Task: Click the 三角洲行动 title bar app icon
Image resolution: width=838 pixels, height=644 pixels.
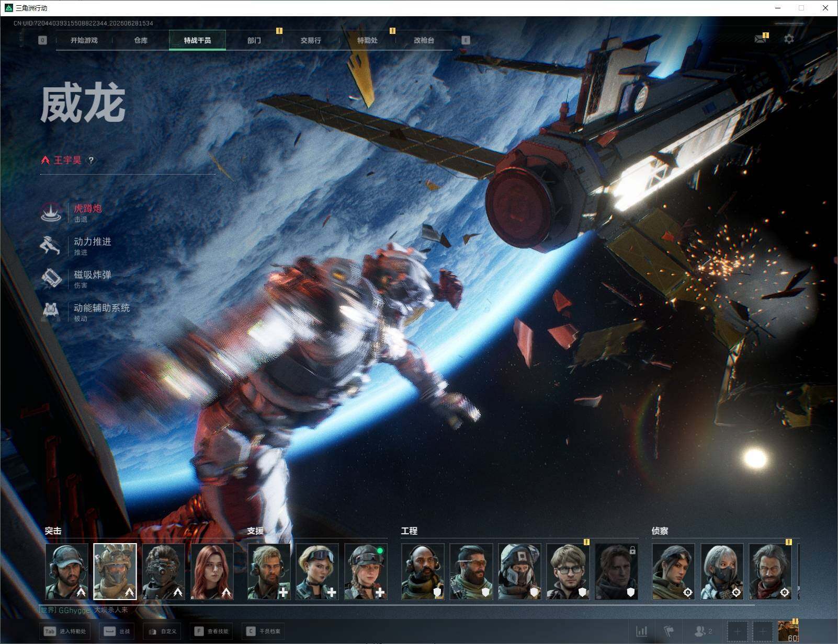Action: coord(8,8)
